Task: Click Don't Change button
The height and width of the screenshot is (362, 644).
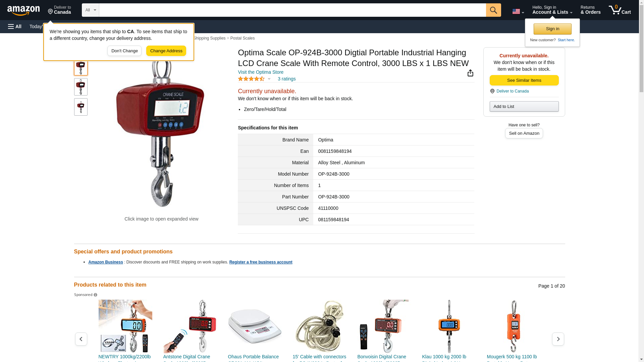Action: click(x=124, y=51)
